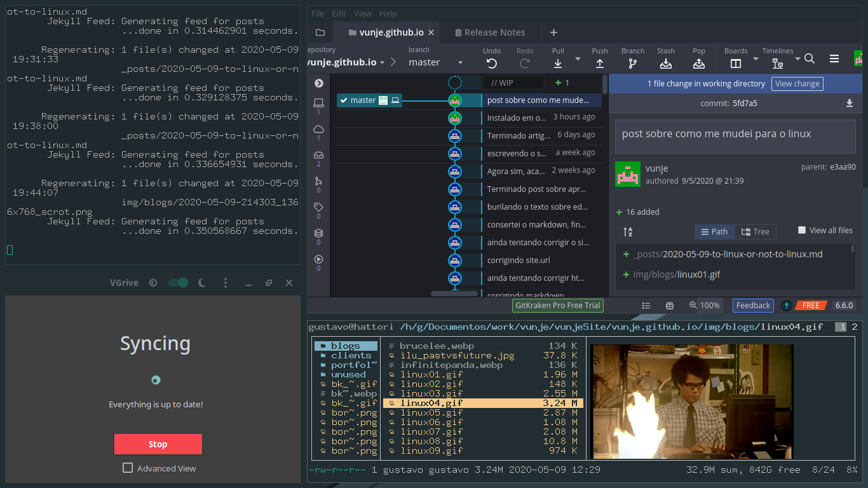Screen dimensions: 868x488
Task: Undo the last GitKraken action
Action: (491, 58)
